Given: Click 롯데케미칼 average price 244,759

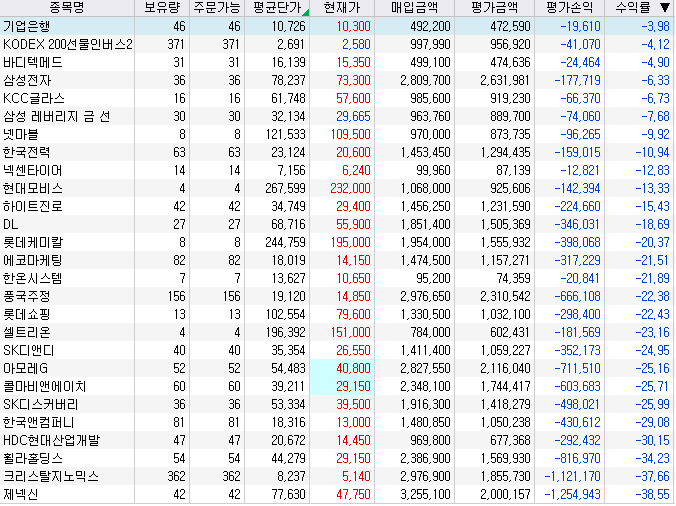Looking at the screenshot, I should (285, 243).
